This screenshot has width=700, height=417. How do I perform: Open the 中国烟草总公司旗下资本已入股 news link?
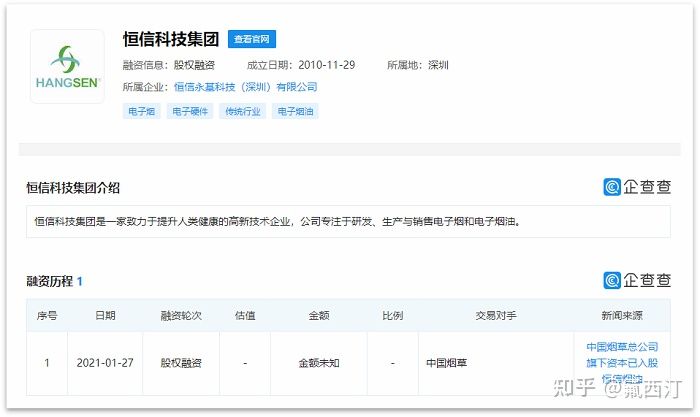pos(622,363)
